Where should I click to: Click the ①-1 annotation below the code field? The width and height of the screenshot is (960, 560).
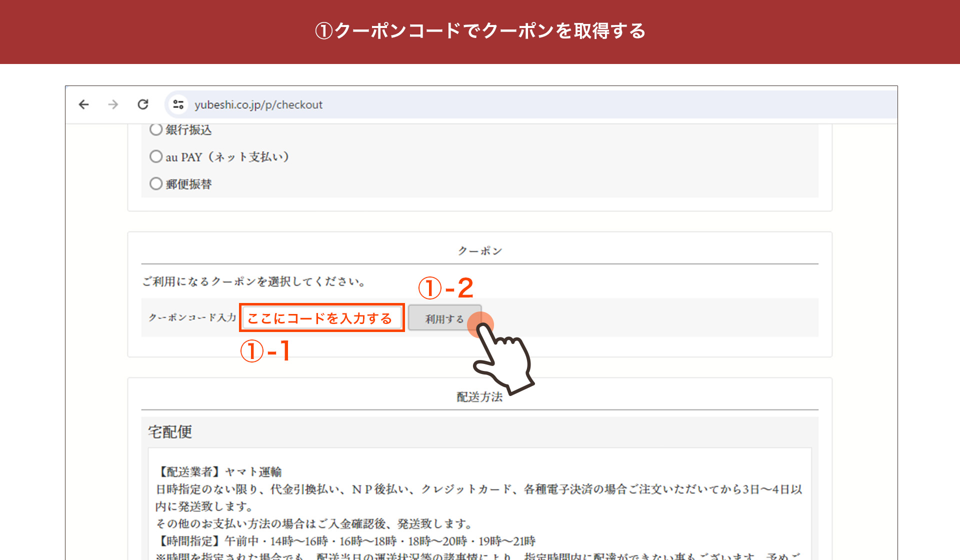tap(266, 350)
